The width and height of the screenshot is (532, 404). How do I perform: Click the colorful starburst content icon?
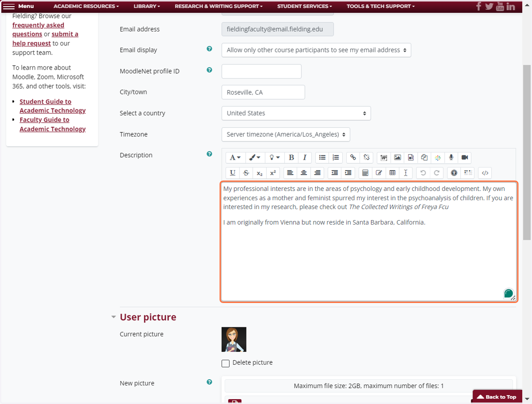coord(438,158)
